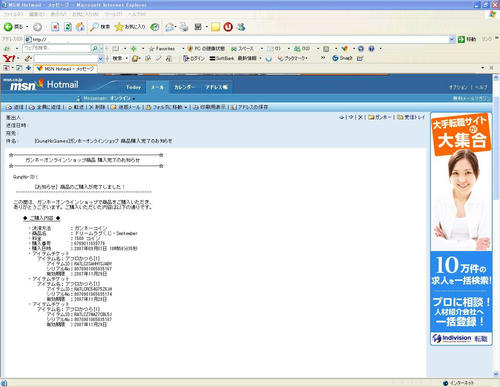Click in the http:// address input field

tap(240, 39)
